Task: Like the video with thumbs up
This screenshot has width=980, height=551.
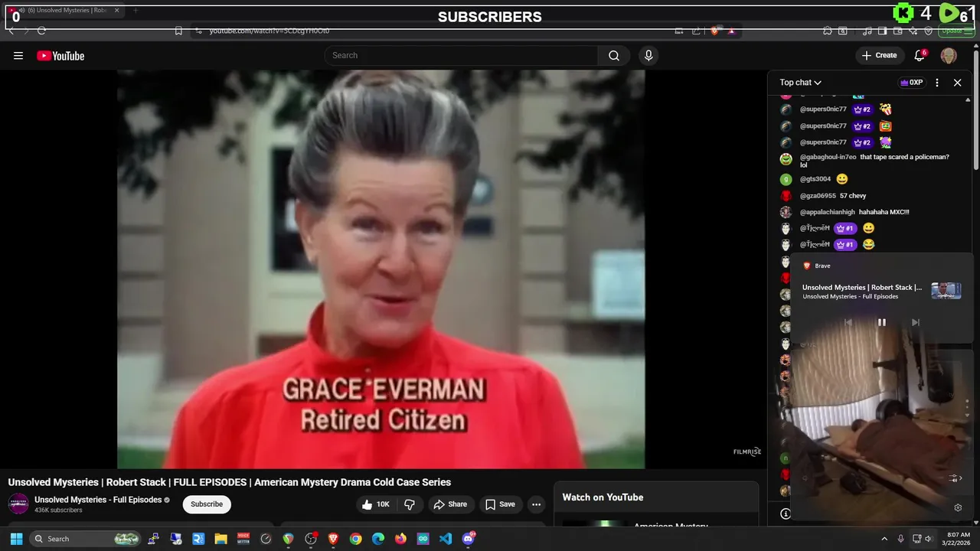Action: point(375,504)
